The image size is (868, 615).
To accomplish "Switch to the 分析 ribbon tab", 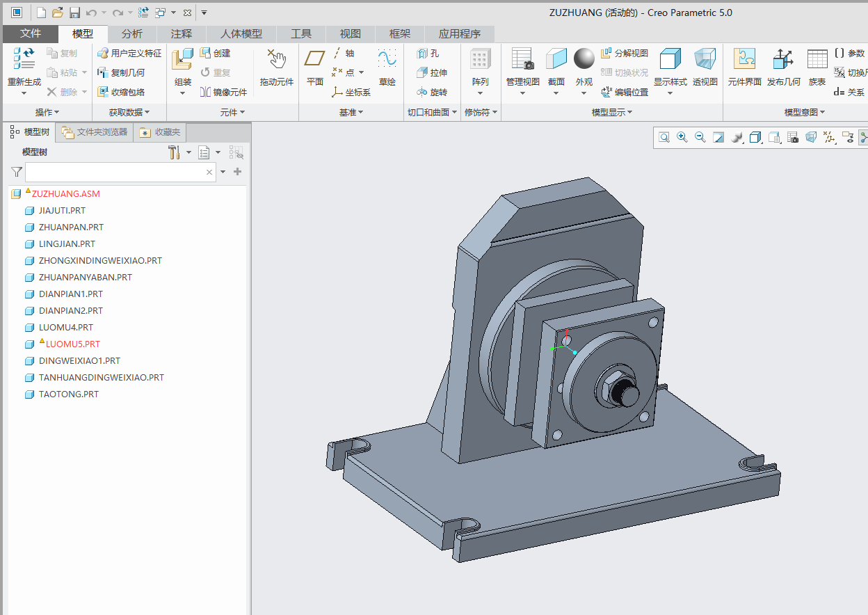I will (132, 33).
